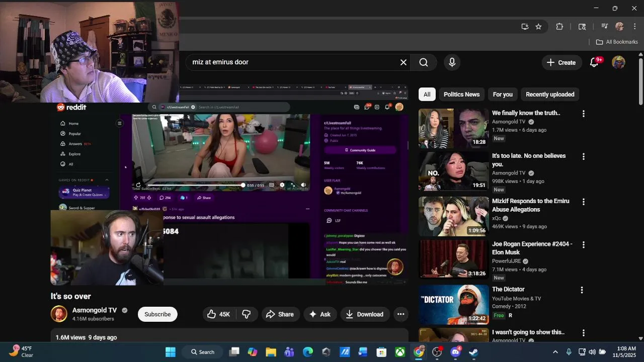Select the All filter chip
The height and width of the screenshot is (362, 644).
(427, 95)
